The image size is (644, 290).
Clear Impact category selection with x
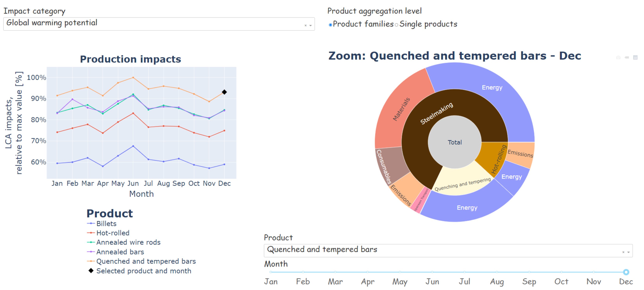tap(305, 26)
